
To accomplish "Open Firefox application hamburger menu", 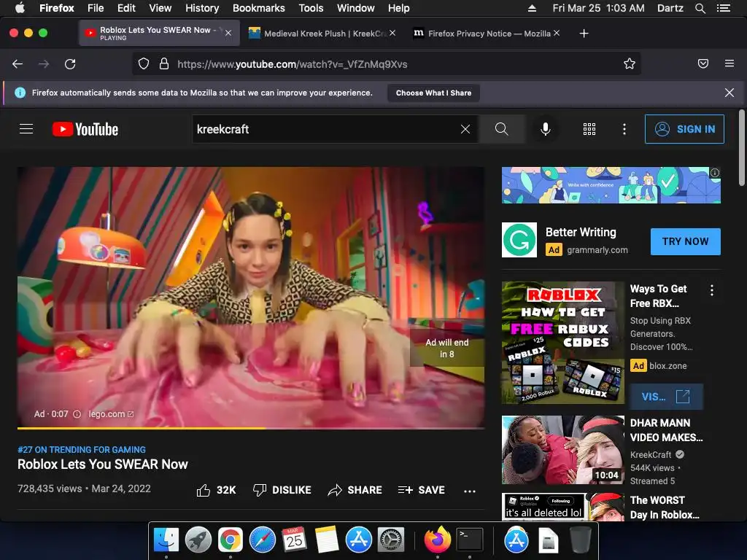I will (729, 63).
